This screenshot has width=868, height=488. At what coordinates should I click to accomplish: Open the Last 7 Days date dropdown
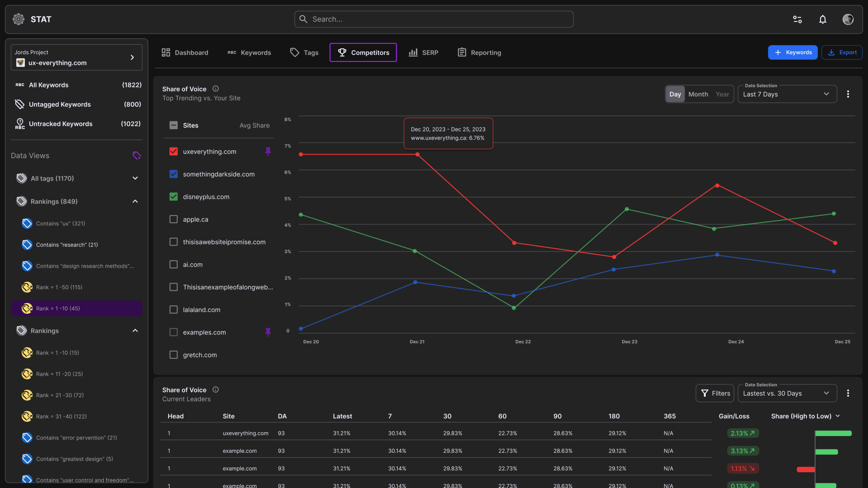(x=787, y=94)
